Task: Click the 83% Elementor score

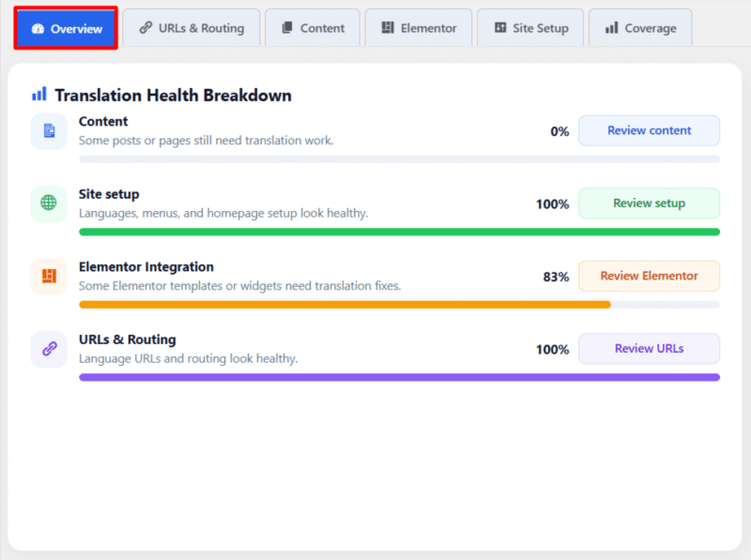Action: click(556, 277)
